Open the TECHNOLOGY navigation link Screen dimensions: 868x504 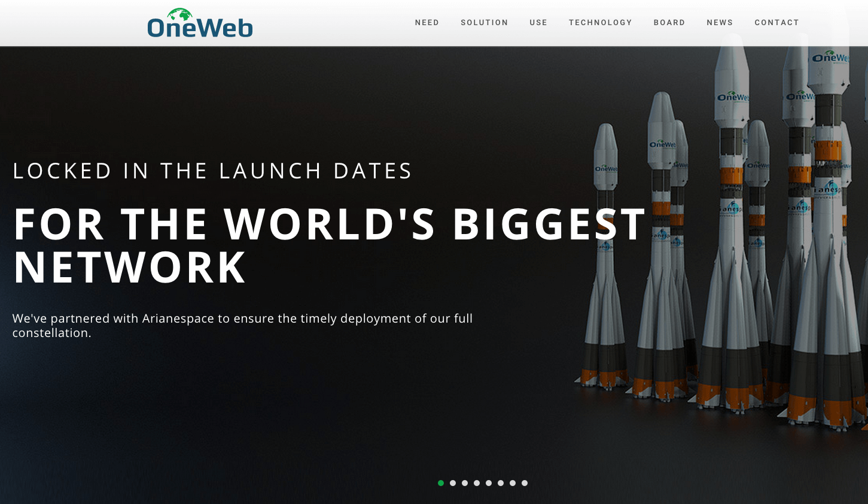click(x=601, y=22)
